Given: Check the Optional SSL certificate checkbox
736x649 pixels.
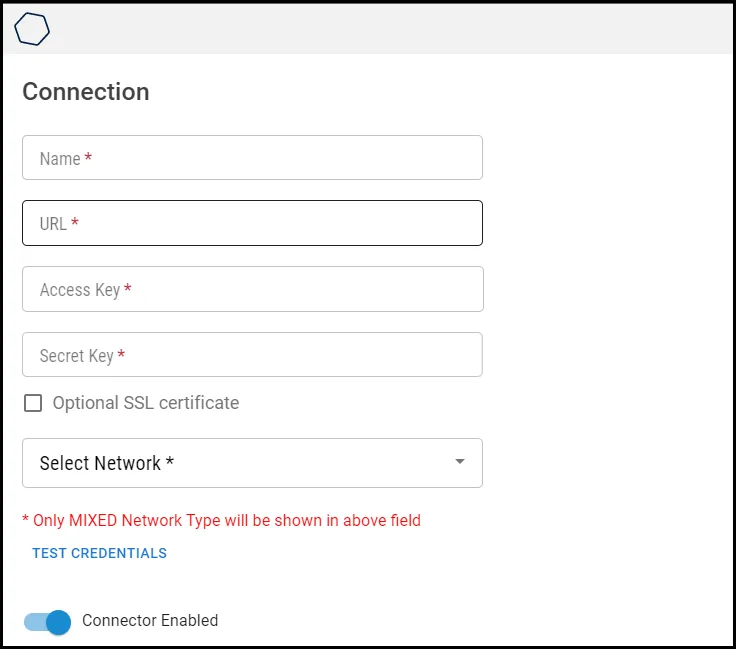Looking at the screenshot, I should [x=33, y=403].
